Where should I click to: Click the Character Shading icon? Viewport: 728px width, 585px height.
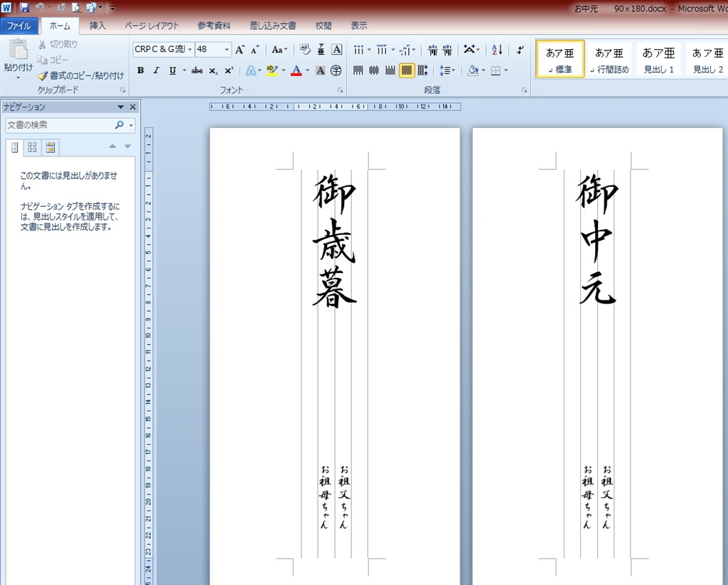point(321,70)
